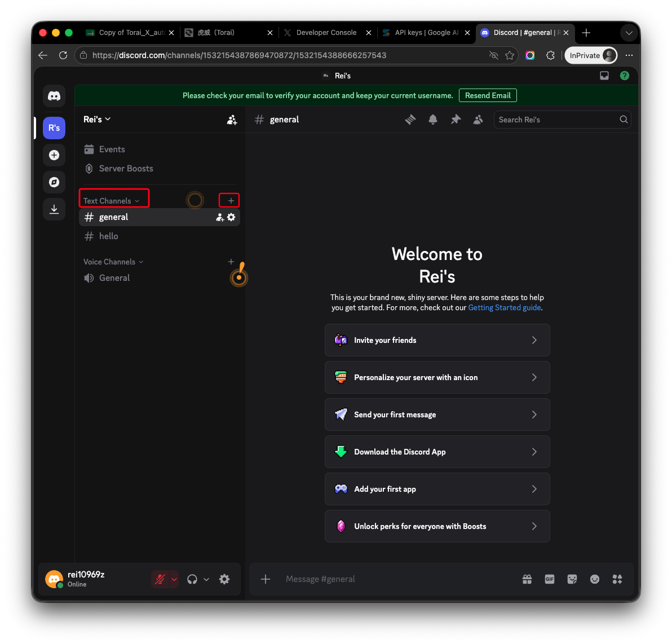The image size is (672, 644).
Task: Add a server with plus icon
Action: (x=54, y=155)
